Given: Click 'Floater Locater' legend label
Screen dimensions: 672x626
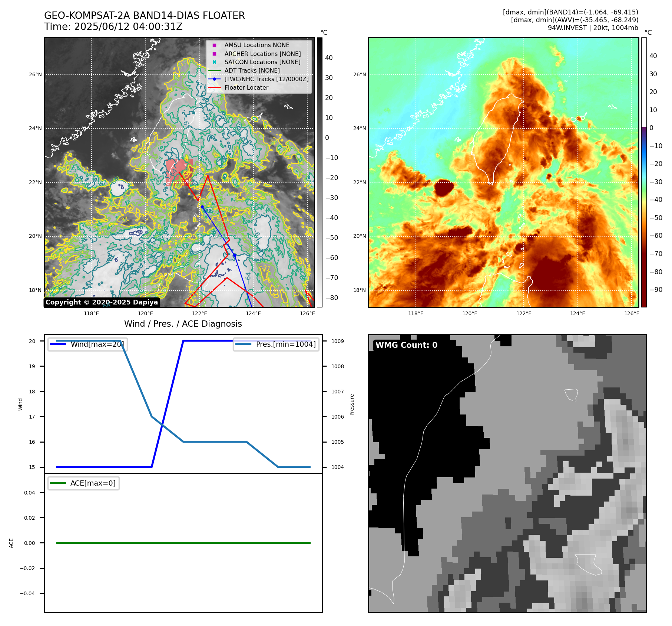Looking at the screenshot, I should (246, 88).
